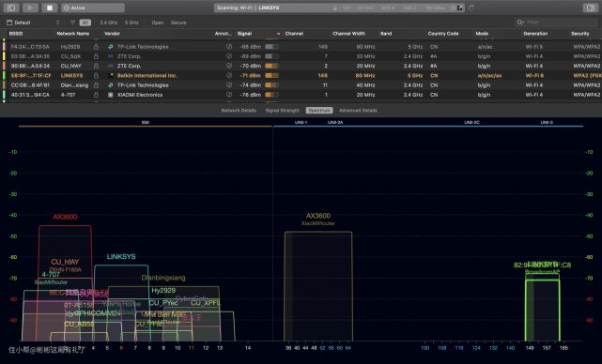Stop the Wi-Fi scan with the stop button

point(50,8)
